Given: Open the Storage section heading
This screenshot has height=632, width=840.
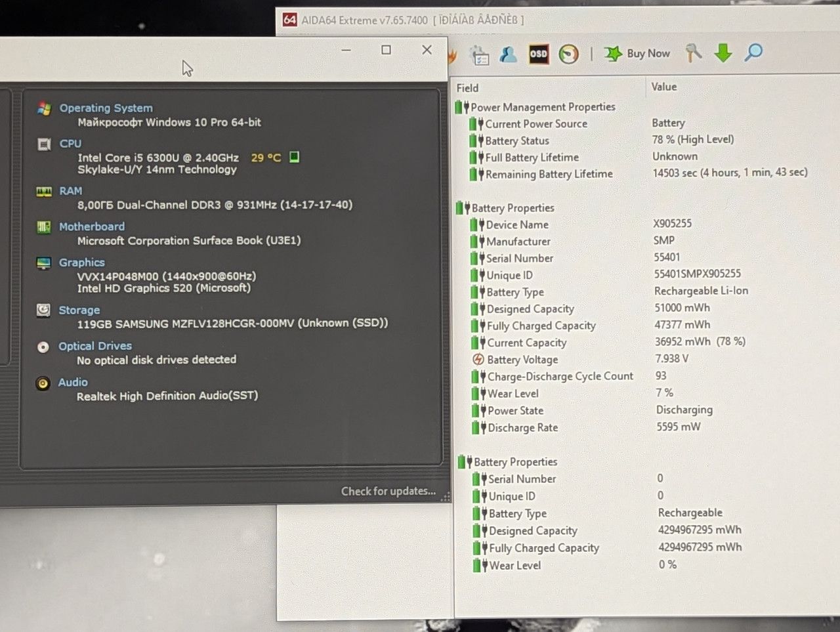Looking at the screenshot, I should click(79, 310).
